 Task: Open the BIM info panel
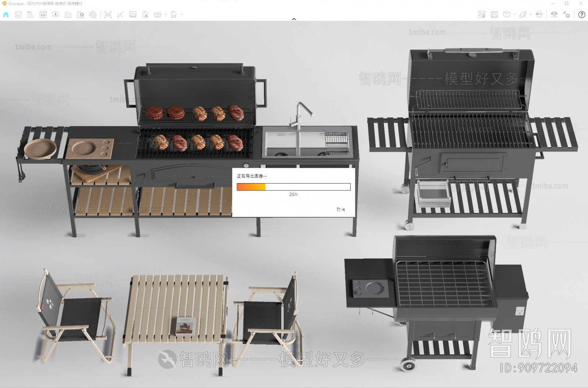[x=31, y=15]
